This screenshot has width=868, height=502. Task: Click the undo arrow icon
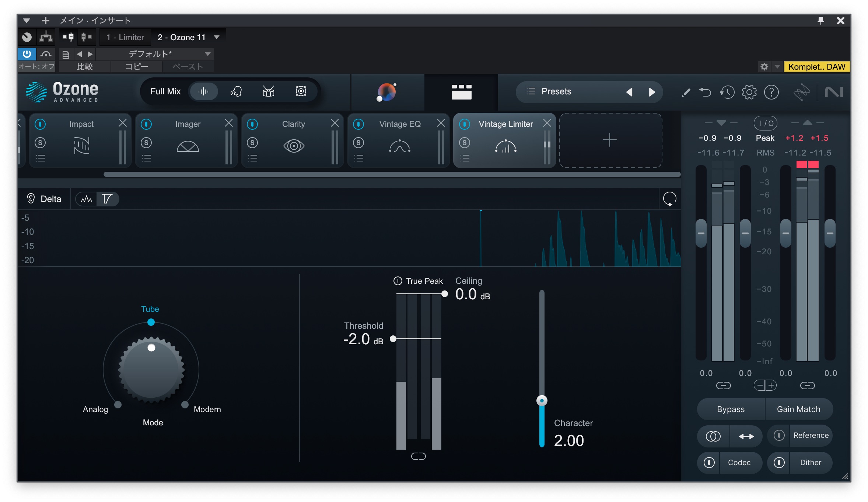point(705,92)
